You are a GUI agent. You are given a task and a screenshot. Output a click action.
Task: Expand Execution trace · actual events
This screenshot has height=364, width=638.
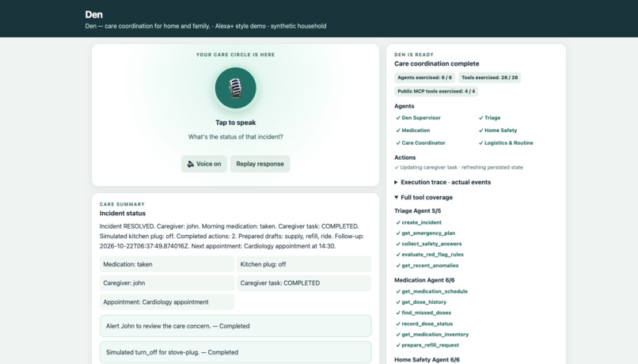pyautogui.click(x=442, y=182)
